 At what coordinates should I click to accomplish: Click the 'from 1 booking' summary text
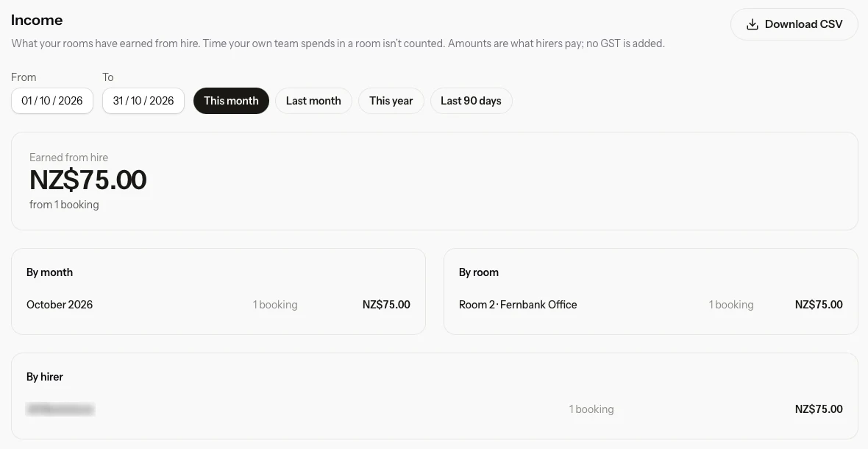pos(64,205)
